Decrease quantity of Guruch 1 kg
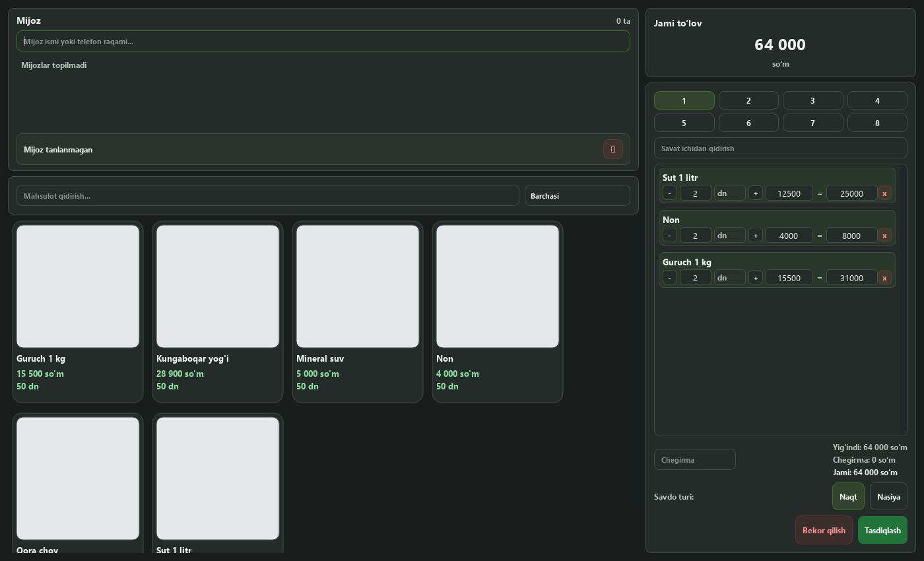The height and width of the screenshot is (561, 924). [x=670, y=278]
